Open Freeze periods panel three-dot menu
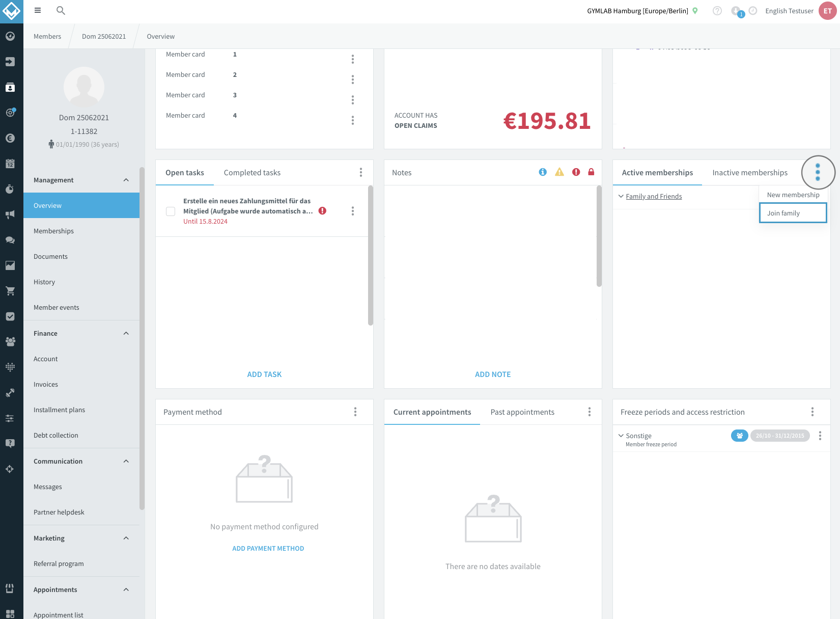The height and width of the screenshot is (619, 840). pos(813,412)
